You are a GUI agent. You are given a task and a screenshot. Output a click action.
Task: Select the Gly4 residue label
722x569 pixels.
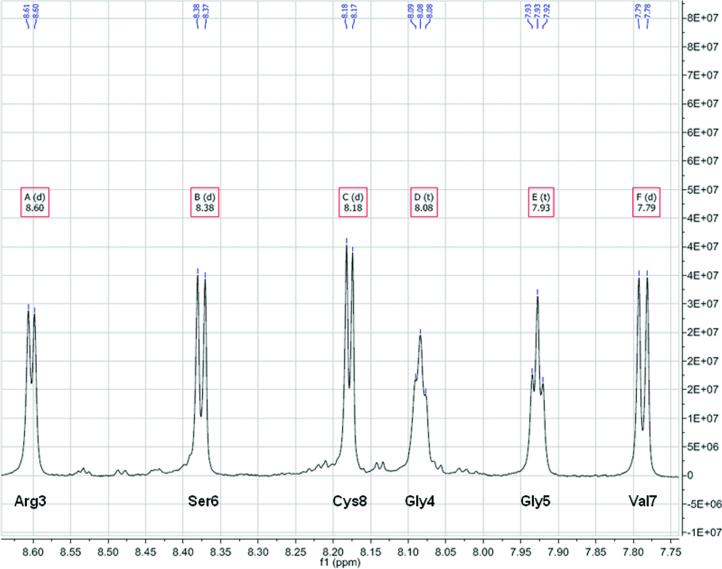[x=423, y=499]
